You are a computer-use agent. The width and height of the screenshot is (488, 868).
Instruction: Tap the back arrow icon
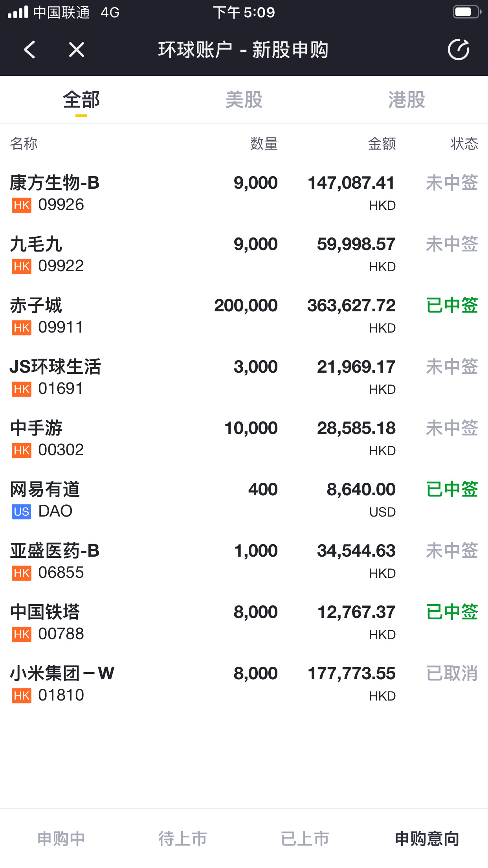click(30, 50)
